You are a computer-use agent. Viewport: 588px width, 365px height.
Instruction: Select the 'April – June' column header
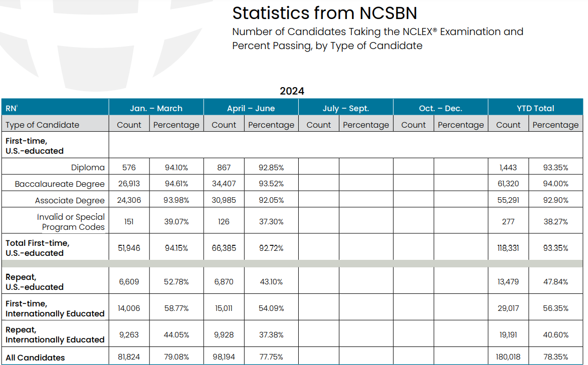point(251,108)
